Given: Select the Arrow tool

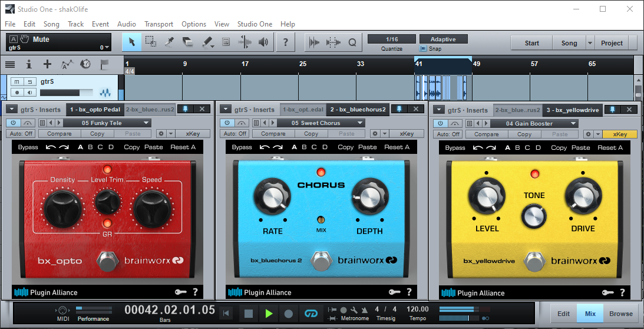Looking at the screenshot, I should coord(132,42).
